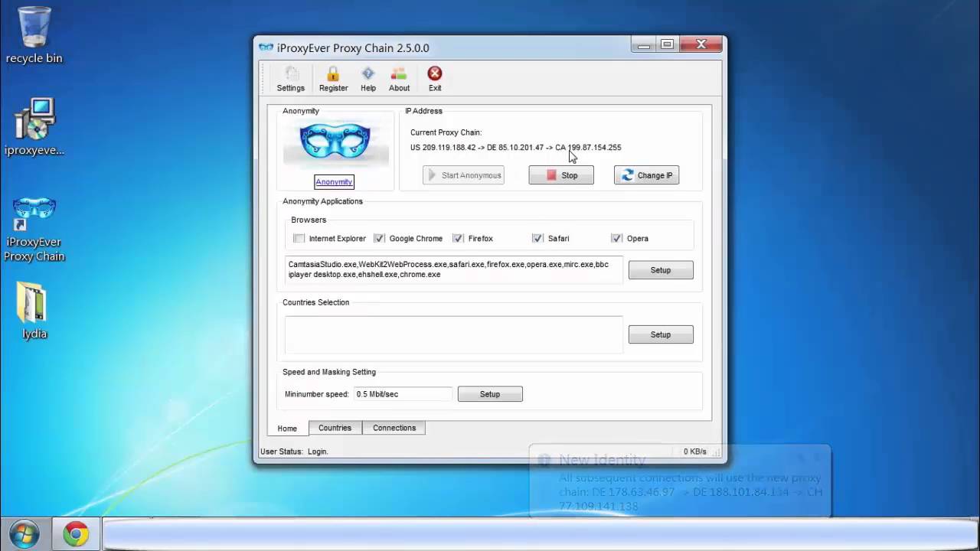Switch to the Connections tab
This screenshot has width=980, height=551.
[394, 428]
